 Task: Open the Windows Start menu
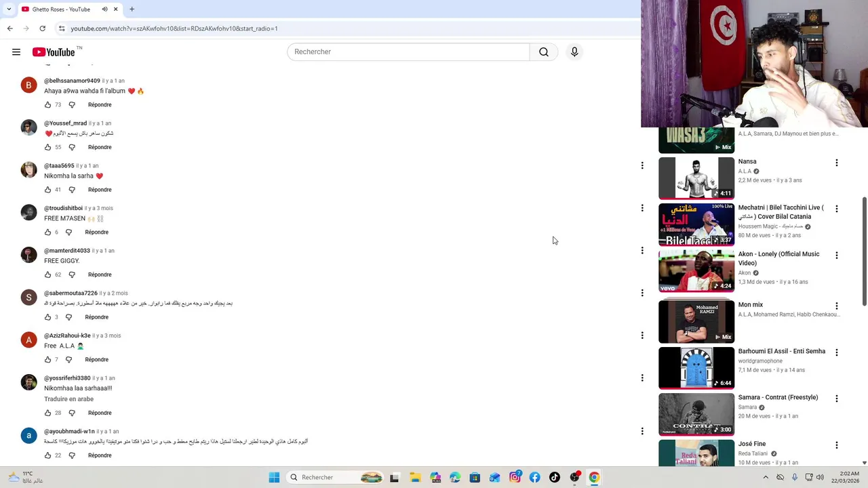pyautogui.click(x=274, y=478)
